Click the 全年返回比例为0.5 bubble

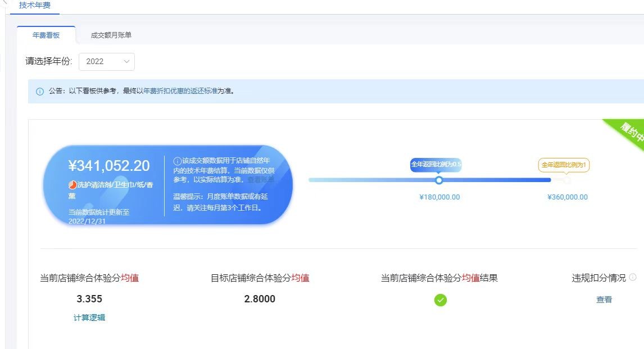pos(436,165)
